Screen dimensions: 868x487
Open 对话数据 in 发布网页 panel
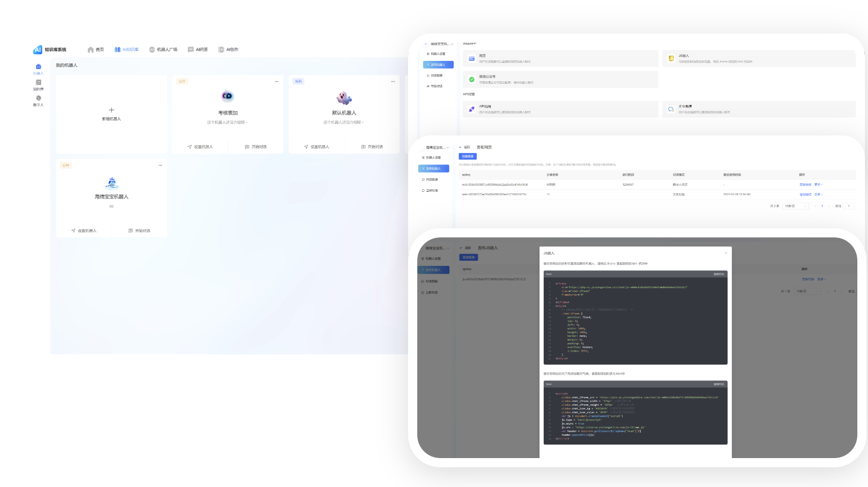click(x=430, y=180)
